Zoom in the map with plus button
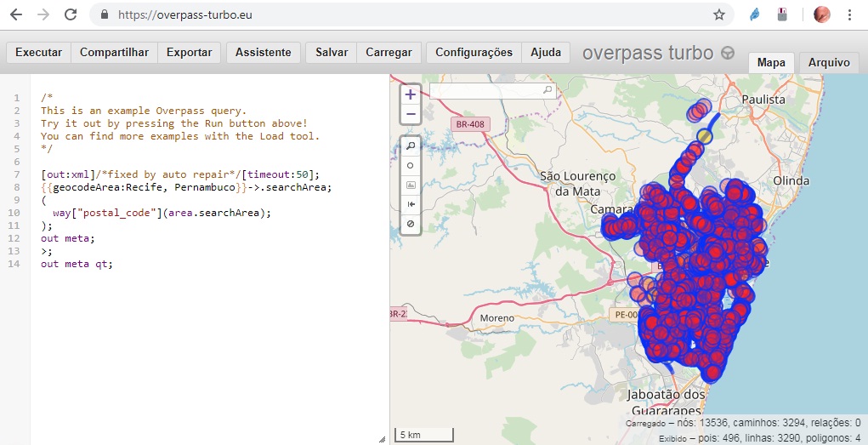This screenshot has width=868, height=445. tap(411, 94)
